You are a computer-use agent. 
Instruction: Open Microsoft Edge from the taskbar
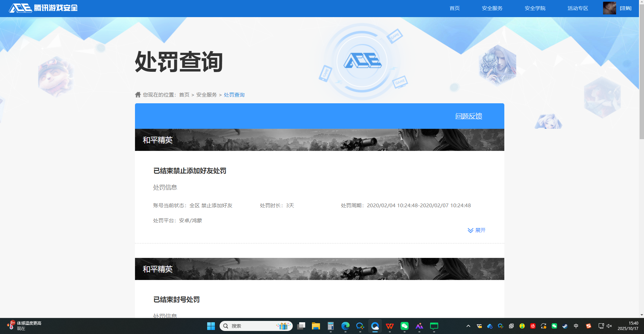coord(345,326)
